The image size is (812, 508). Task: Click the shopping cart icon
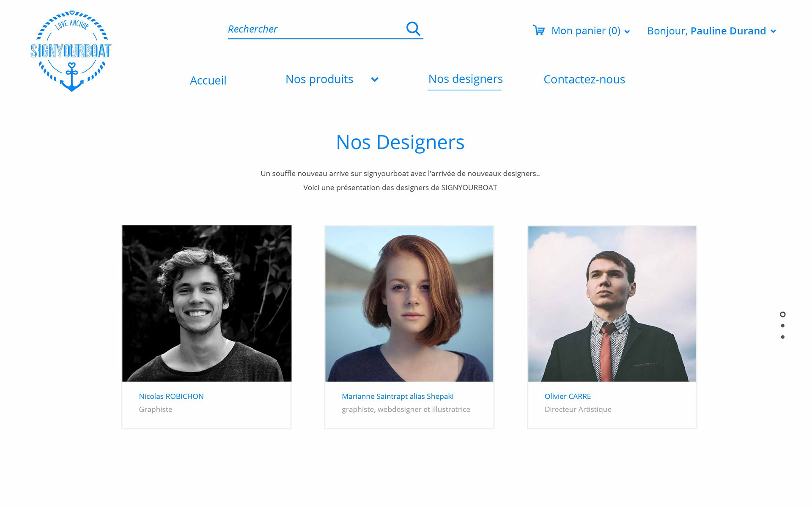point(539,30)
